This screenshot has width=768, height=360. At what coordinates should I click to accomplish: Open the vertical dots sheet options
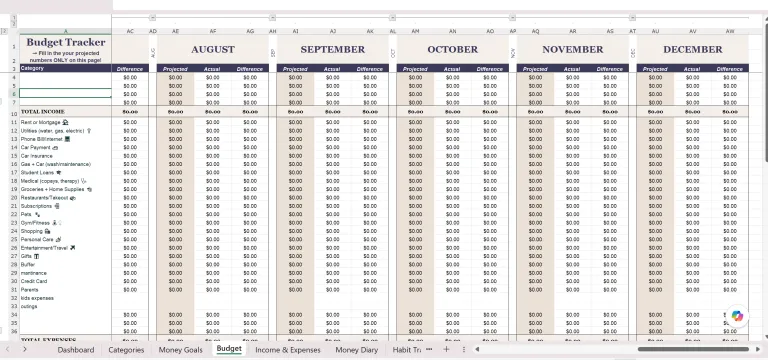(463, 349)
